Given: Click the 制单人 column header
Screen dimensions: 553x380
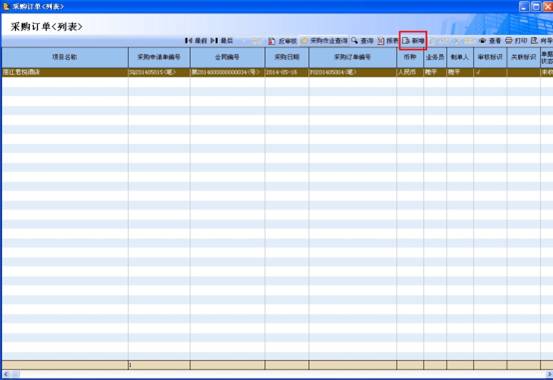Looking at the screenshot, I should (x=460, y=57).
